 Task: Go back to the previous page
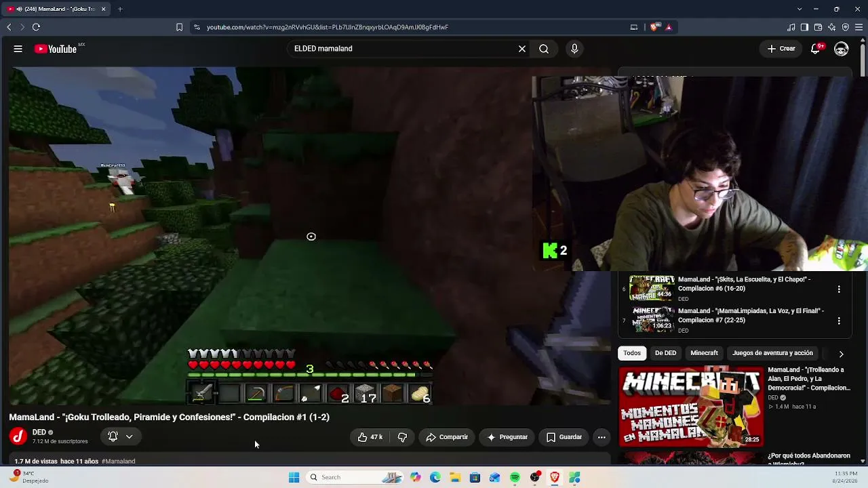[x=9, y=27]
